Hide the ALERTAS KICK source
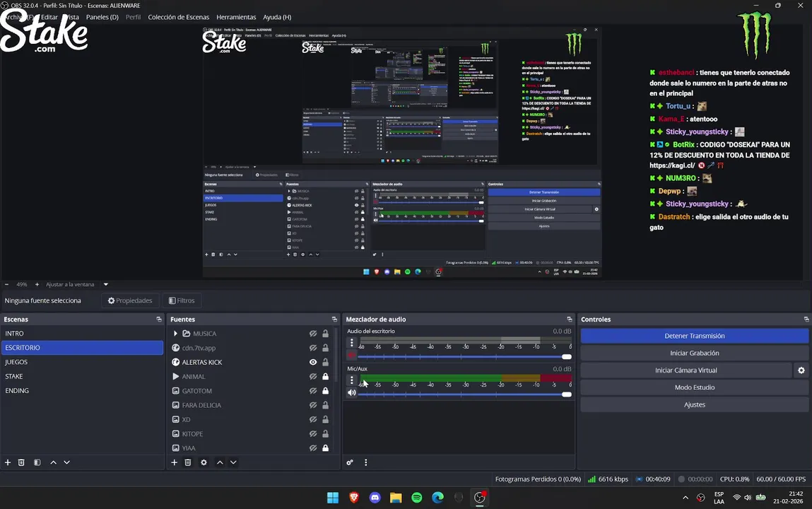This screenshot has width=812, height=509. click(x=313, y=363)
